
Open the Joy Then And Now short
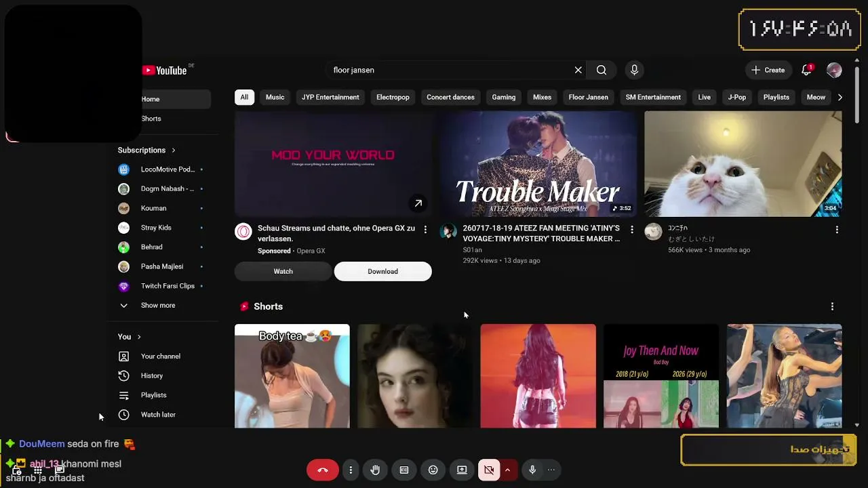[x=661, y=376]
